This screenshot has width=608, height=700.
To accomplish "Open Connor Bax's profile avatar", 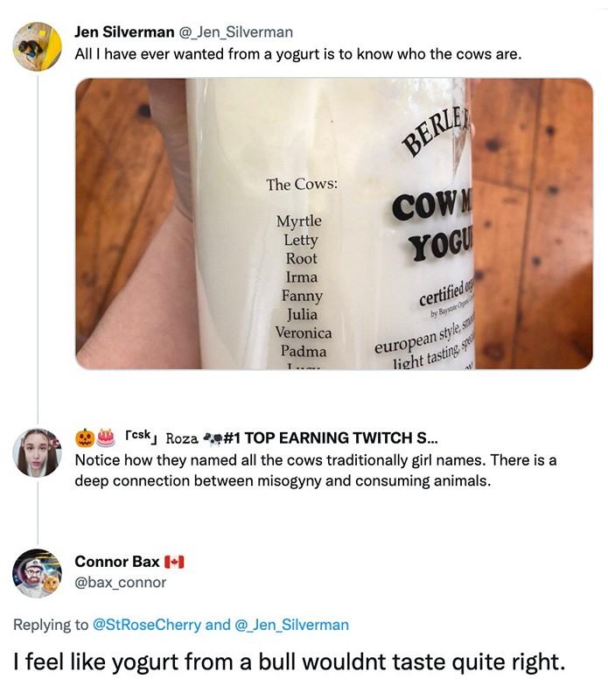I will tap(38, 573).
